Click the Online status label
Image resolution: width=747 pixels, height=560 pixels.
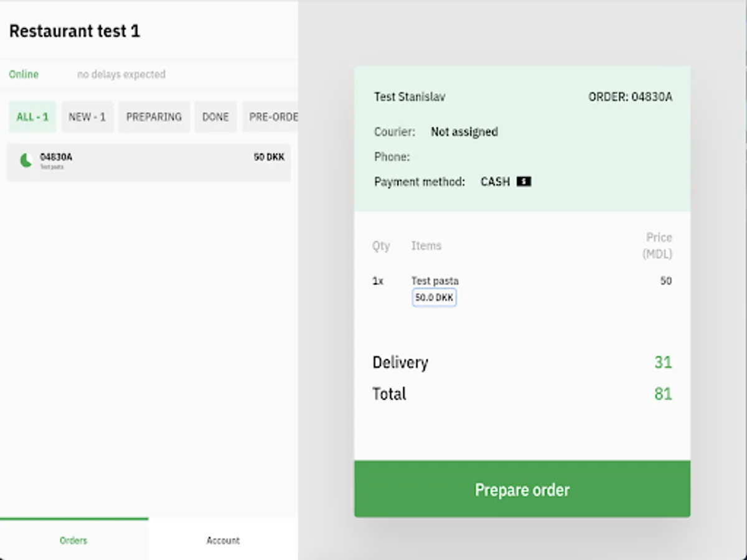(x=24, y=74)
